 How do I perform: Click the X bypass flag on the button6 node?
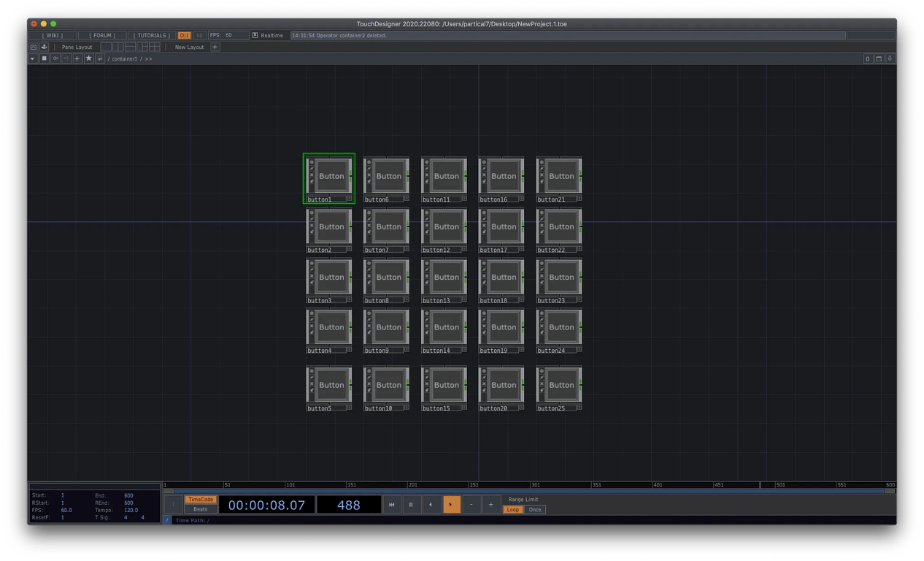pos(369,175)
